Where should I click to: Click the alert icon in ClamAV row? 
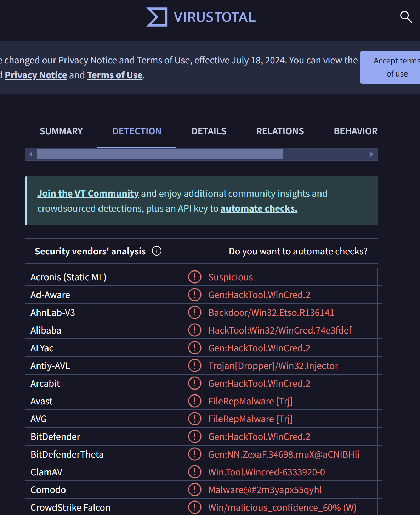pyautogui.click(x=195, y=472)
